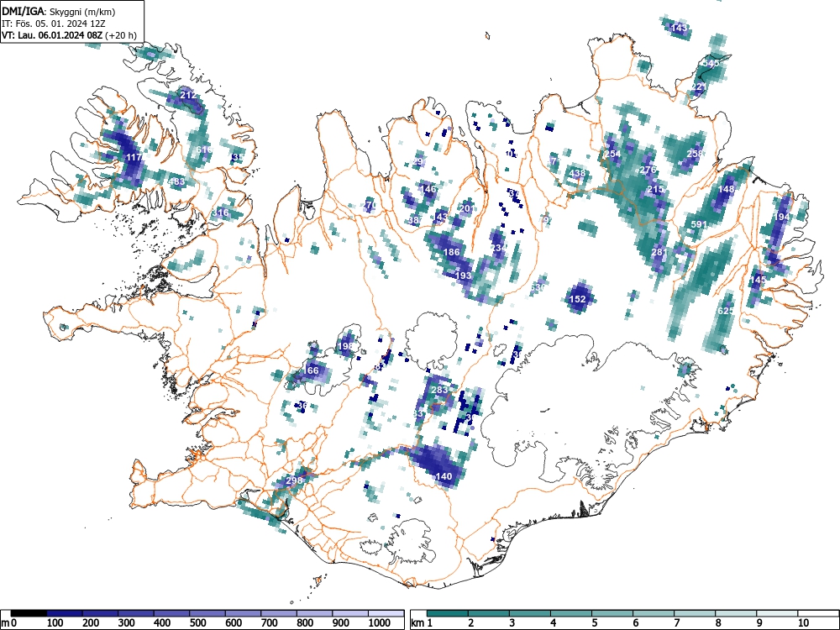This screenshot has height=630, width=840.
Task: Click the map value 166
Action: 312,370
